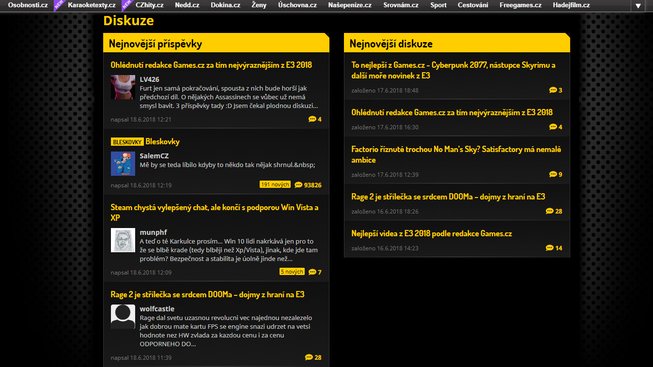Click the comment icon showing 9 for Factorio
This screenshot has height=367, width=653.
[x=556, y=174]
